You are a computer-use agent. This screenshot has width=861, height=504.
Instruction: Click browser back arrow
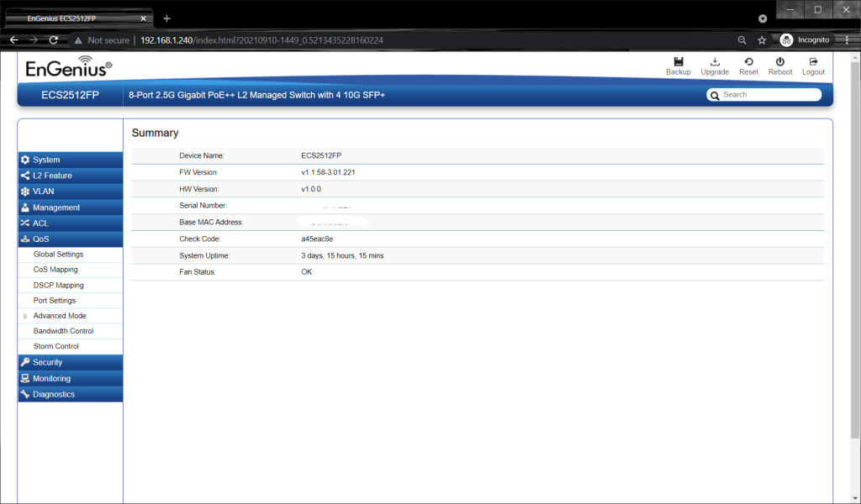[14, 40]
